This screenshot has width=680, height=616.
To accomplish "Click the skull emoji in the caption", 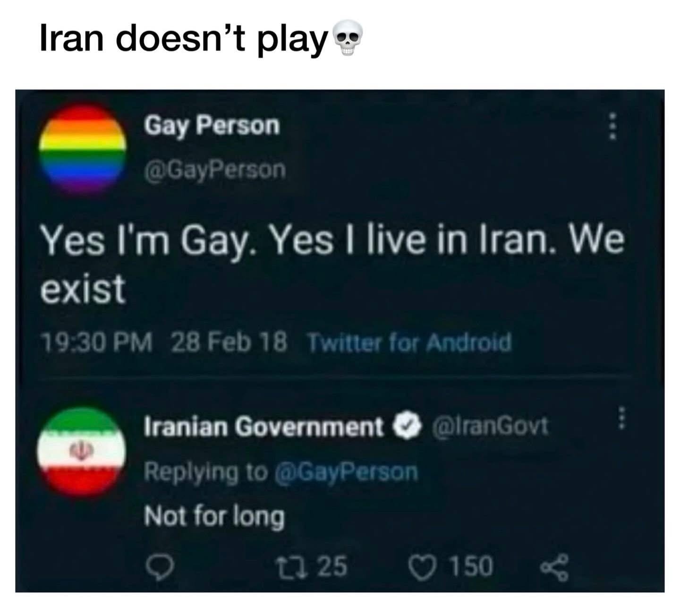I will (x=348, y=39).
